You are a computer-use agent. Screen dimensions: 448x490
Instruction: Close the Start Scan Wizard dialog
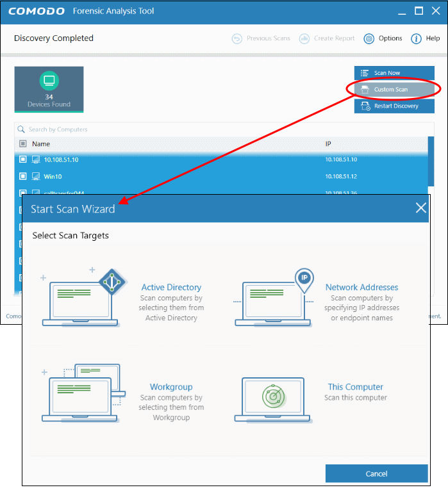[x=421, y=208]
